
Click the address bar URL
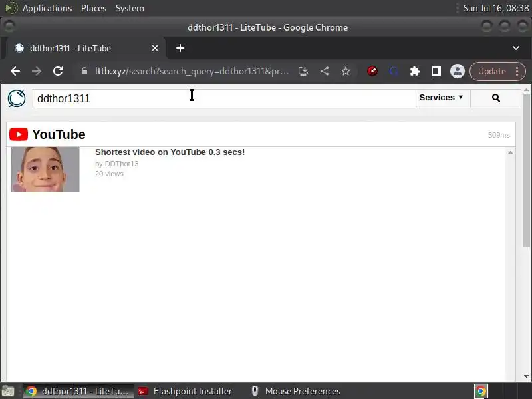tap(192, 71)
